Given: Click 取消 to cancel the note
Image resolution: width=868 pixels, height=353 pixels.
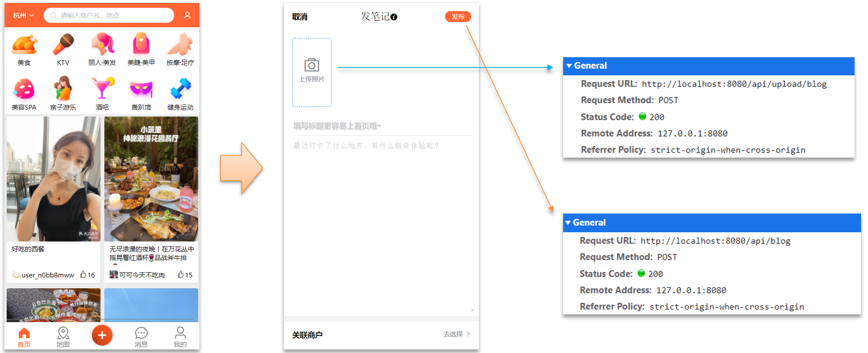Looking at the screenshot, I should click(x=300, y=17).
